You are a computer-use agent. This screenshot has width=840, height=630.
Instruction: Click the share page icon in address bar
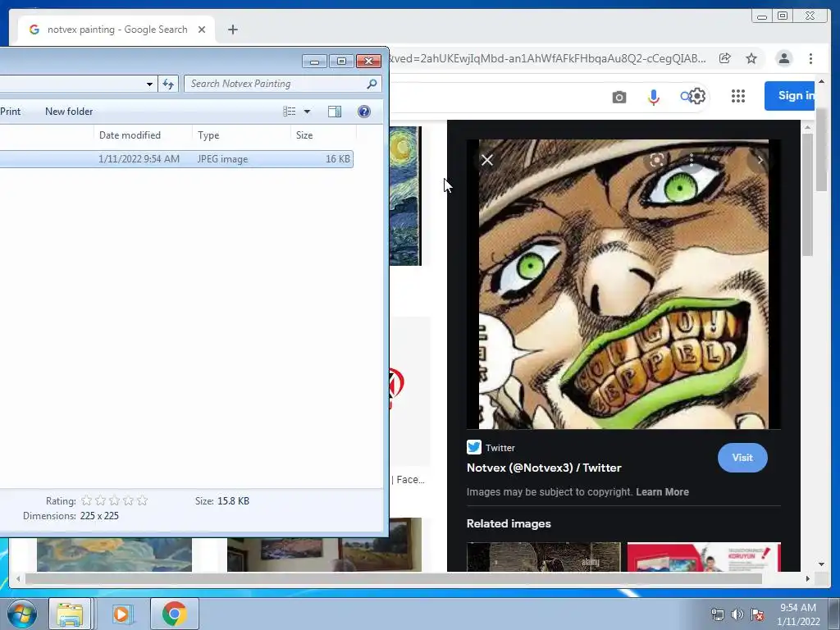725,58
